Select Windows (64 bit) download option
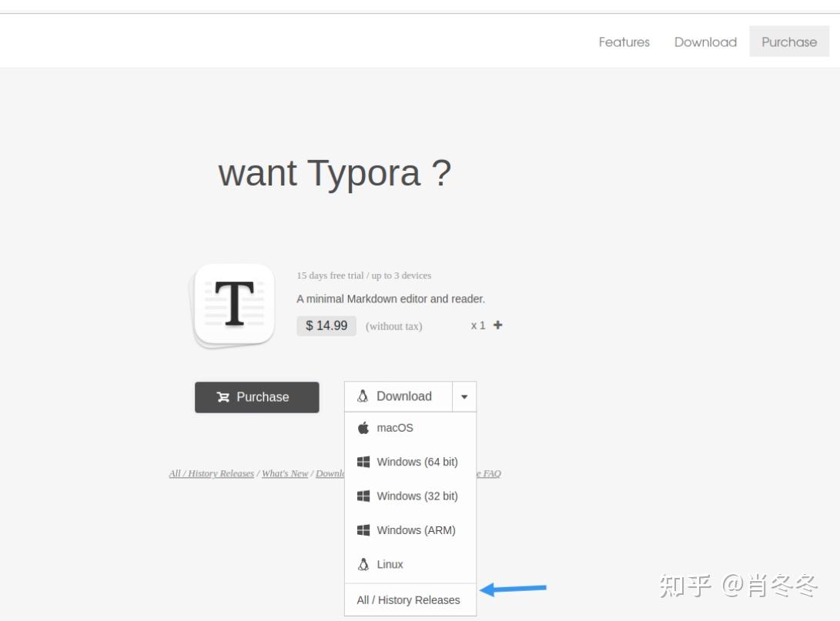 (x=416, y=462)
